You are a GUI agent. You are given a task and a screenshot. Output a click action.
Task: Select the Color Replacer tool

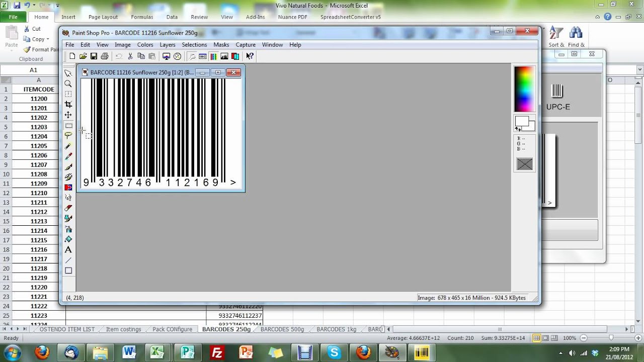pos(68,188)
